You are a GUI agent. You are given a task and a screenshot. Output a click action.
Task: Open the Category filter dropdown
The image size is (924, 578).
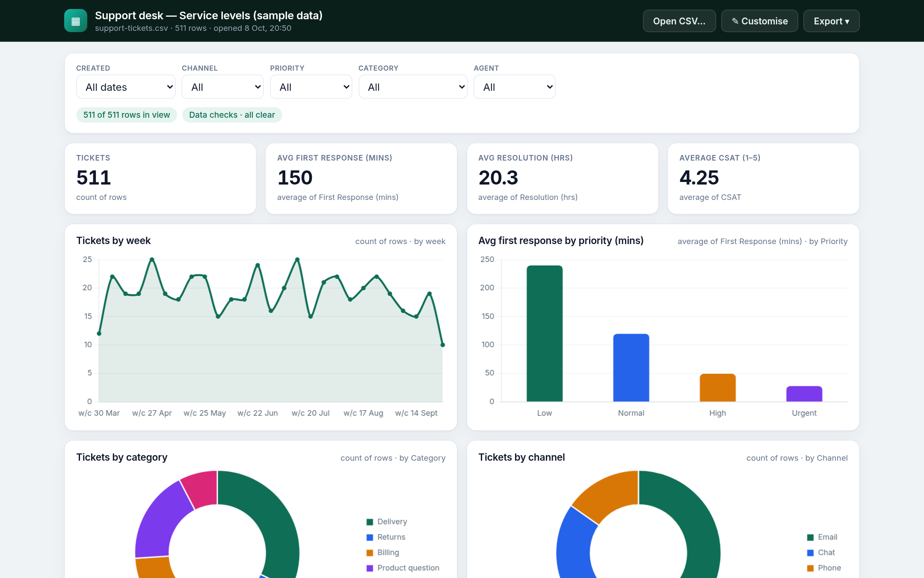413,87
